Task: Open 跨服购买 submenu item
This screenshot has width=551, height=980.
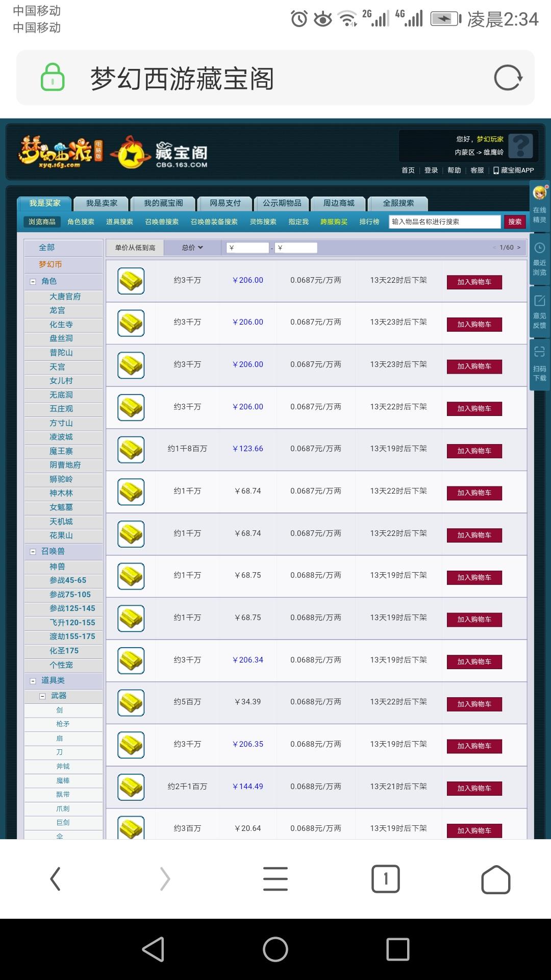Action: click(334, 222)
